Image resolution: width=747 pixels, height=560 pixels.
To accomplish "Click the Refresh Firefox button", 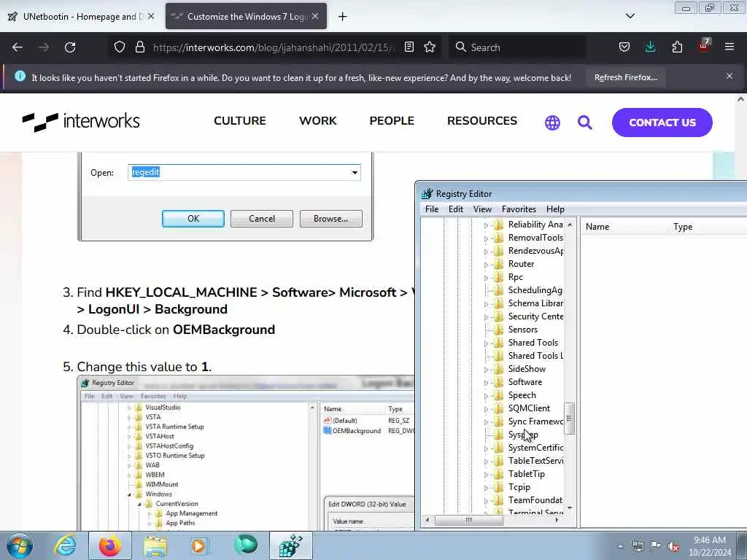I will click(x=625, y=77).
